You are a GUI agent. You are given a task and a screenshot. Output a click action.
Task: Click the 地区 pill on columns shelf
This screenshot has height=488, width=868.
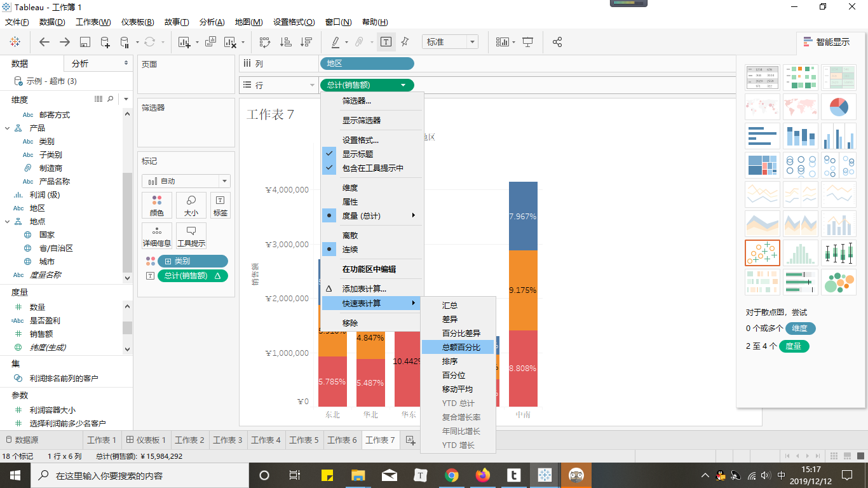(x=367, y=64)
